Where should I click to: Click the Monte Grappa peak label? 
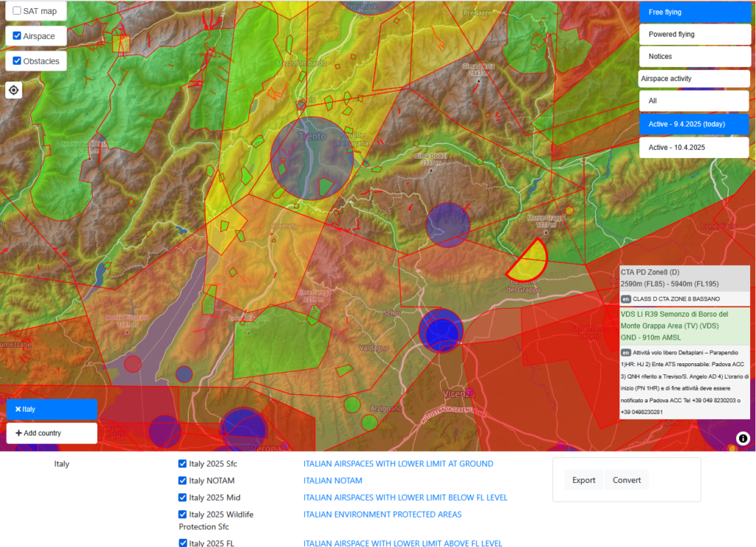546,221
